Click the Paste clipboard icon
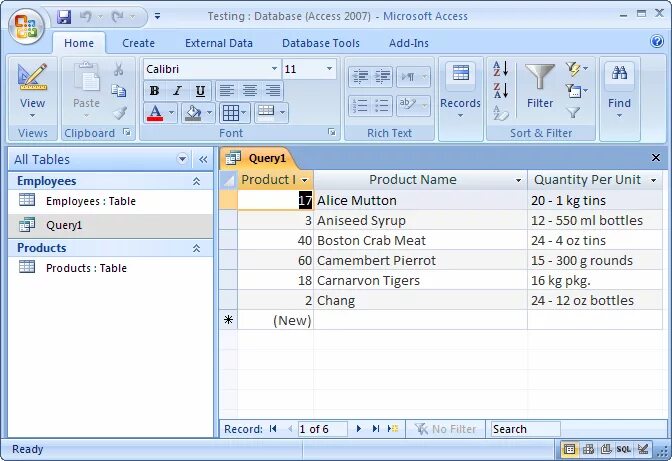This screenshot has width=672, height=461. pos(86,77)
